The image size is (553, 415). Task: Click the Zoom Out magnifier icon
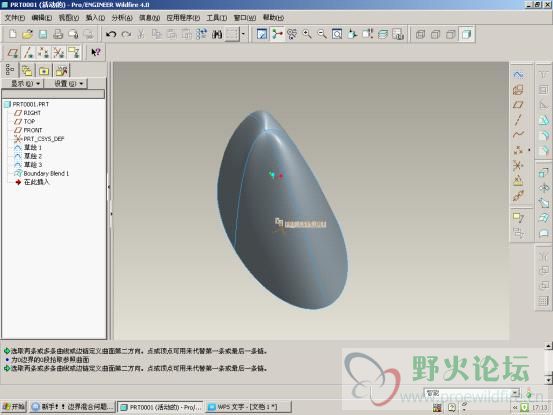[322, 34]
